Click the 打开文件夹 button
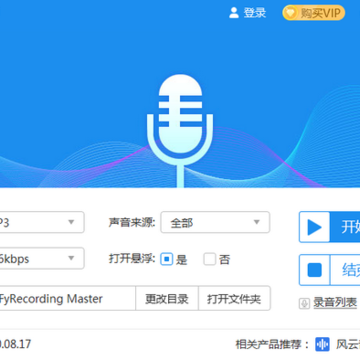 click(x=234, y=298)
